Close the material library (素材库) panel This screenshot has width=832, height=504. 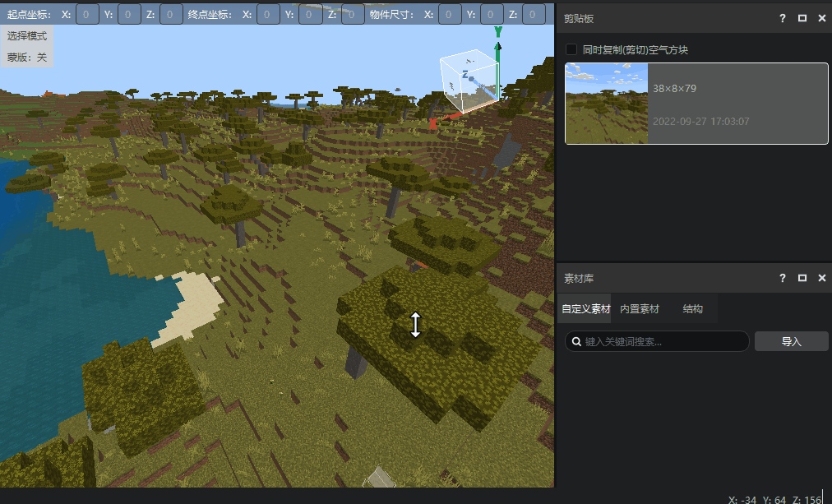pyautogui.click(x=822, y=277)
